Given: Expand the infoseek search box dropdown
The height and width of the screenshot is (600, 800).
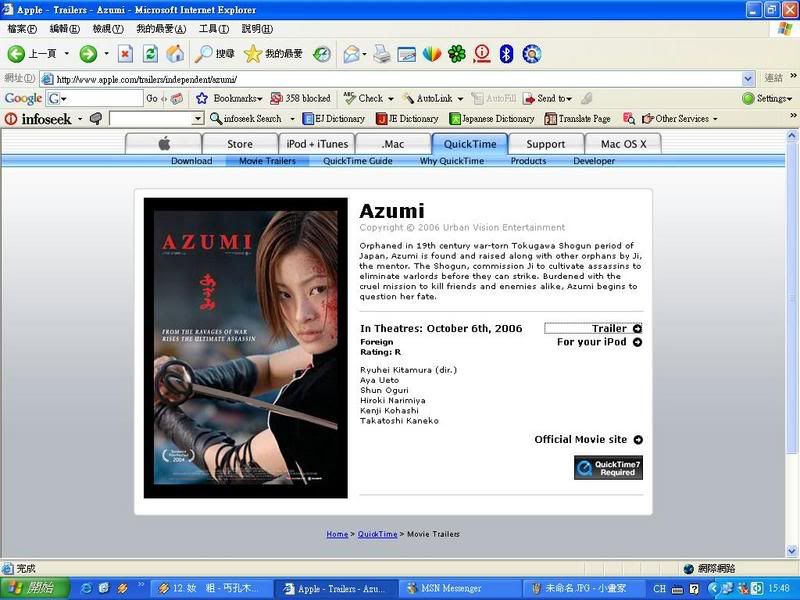Looking at the screenshot, I should (x=197, y=119).
